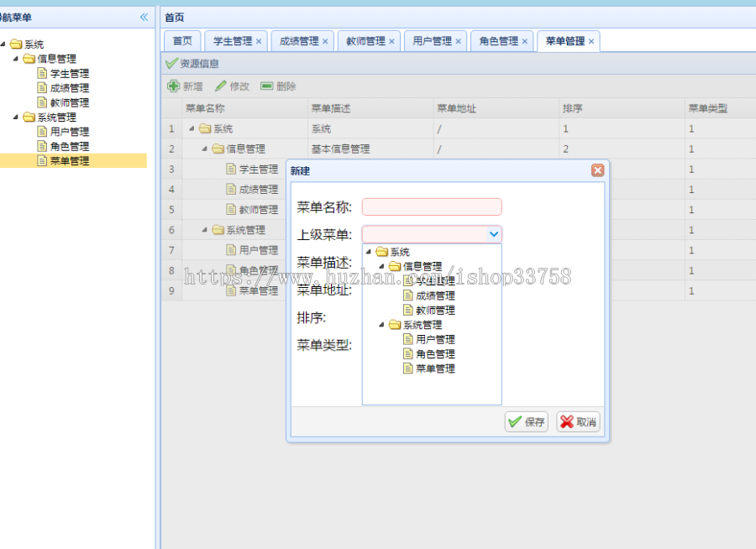This screenshot has height=549, width=756.
Task: Click the 菜单类型 column header
Action: 721,108
